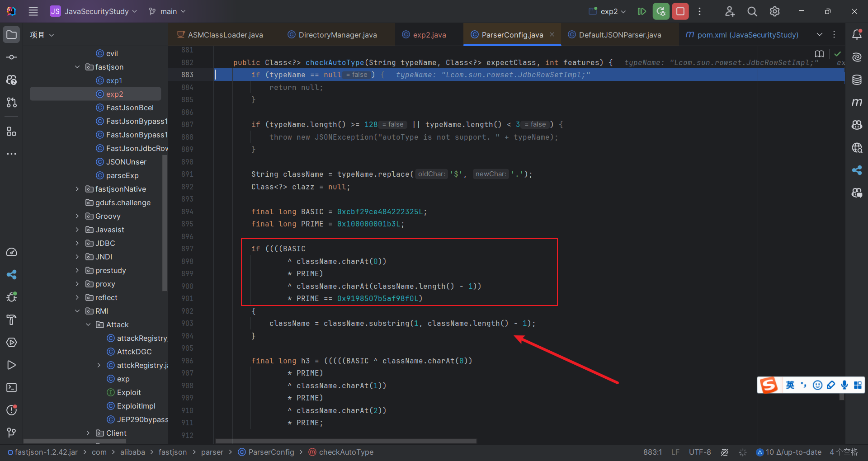Screen dimensions: 868x461
Task: Show hidden editor tabs dropdown
Action: click(820, 34)
